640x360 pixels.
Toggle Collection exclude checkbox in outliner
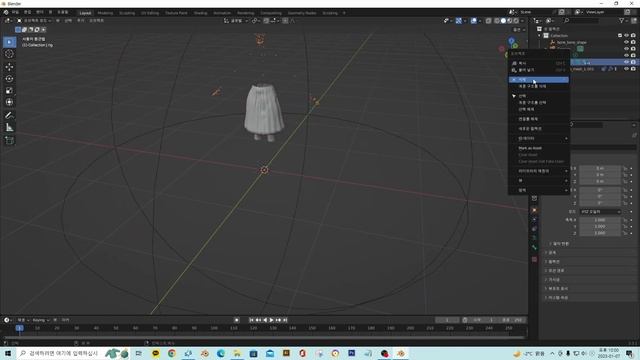(x=620, y=36)
